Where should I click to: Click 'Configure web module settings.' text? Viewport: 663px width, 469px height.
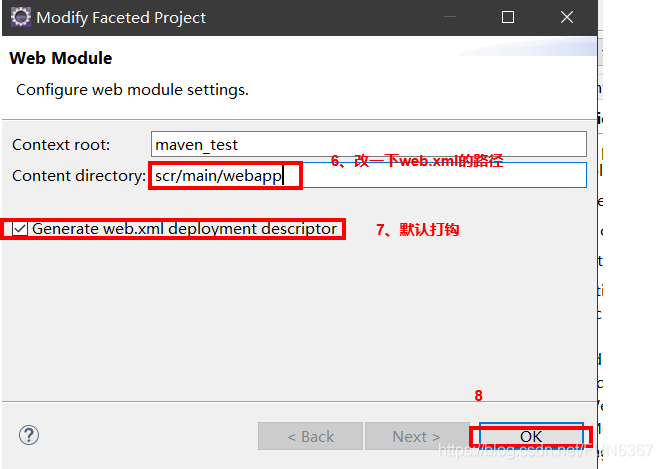(x=132, y=90)
